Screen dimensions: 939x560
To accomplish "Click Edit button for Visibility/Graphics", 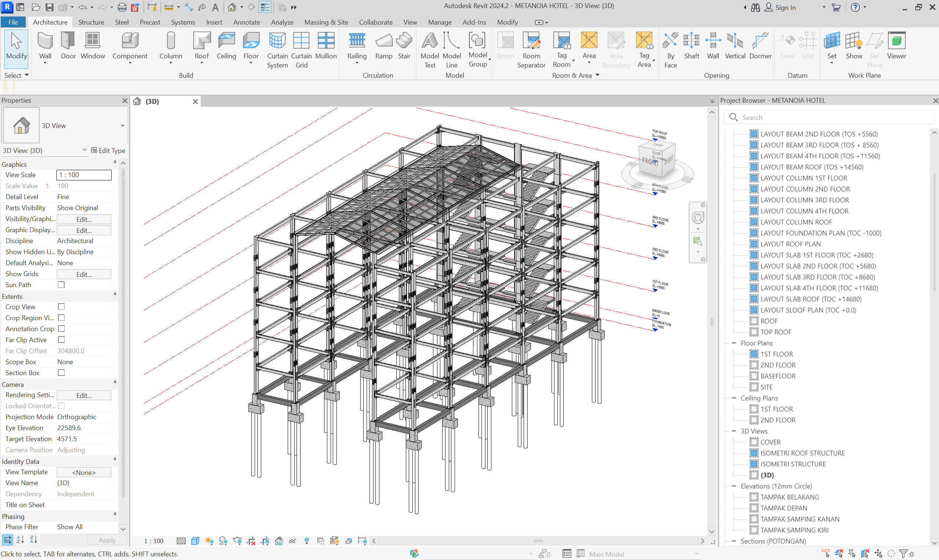I will [x=84, y=219].
